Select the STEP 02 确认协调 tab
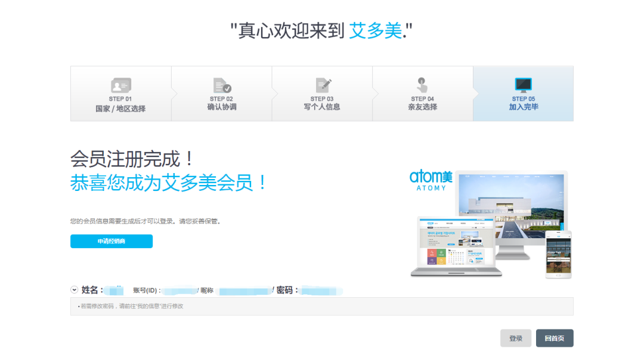 point(222,94)
